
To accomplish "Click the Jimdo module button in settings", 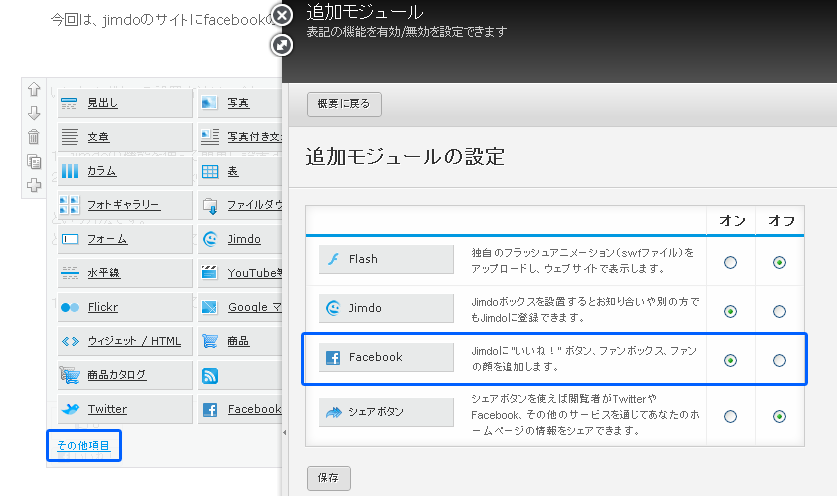I will tap(386, 308).
